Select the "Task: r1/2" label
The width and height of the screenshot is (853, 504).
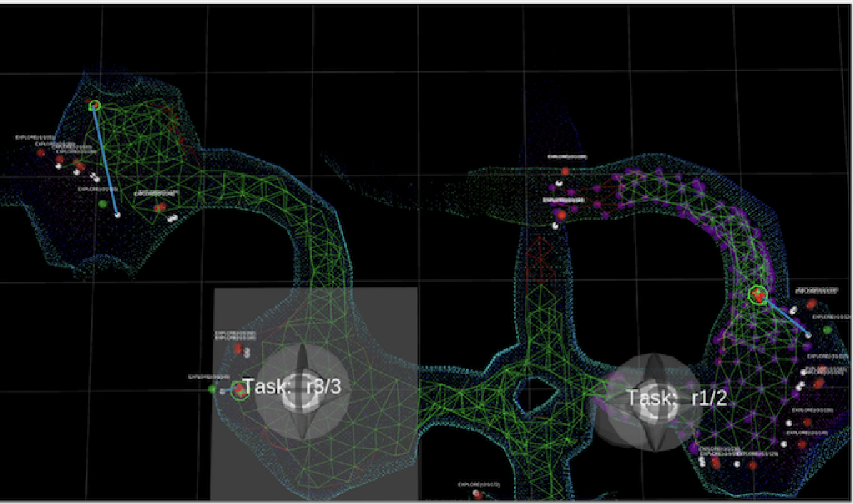coord(677,398)
